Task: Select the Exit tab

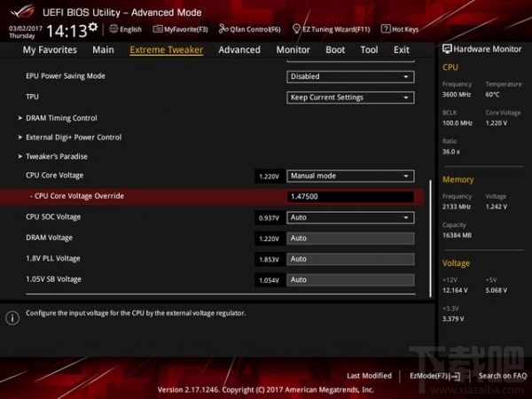Action: click(402, 50)
